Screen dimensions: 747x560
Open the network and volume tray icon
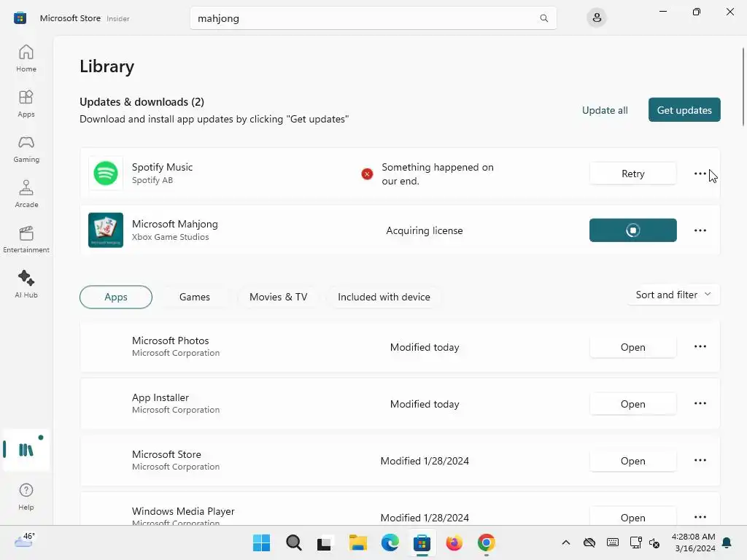tap(645, 542)
